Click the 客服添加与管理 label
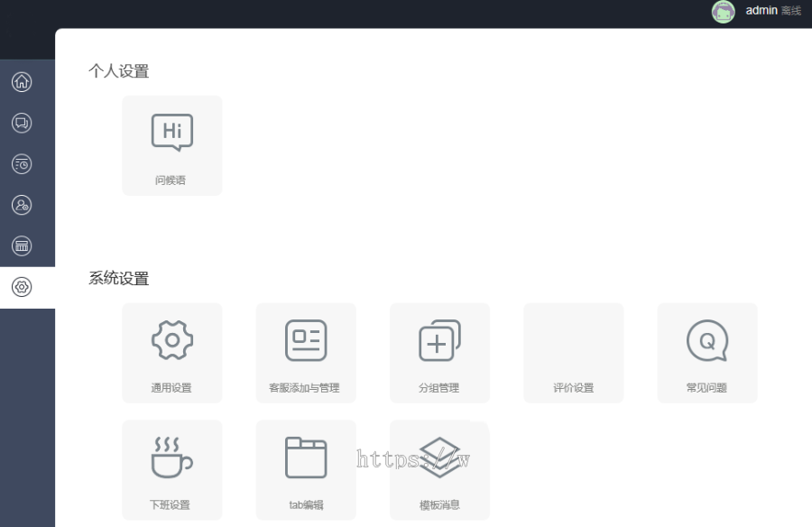This screenshot has height=527, width=812. pyautogui.click(x=305, y=388)
